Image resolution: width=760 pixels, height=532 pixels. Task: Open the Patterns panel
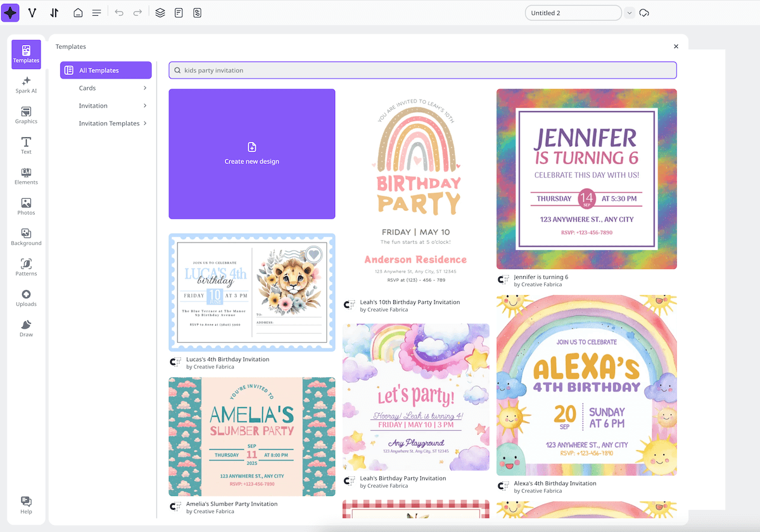pos(26,266)
